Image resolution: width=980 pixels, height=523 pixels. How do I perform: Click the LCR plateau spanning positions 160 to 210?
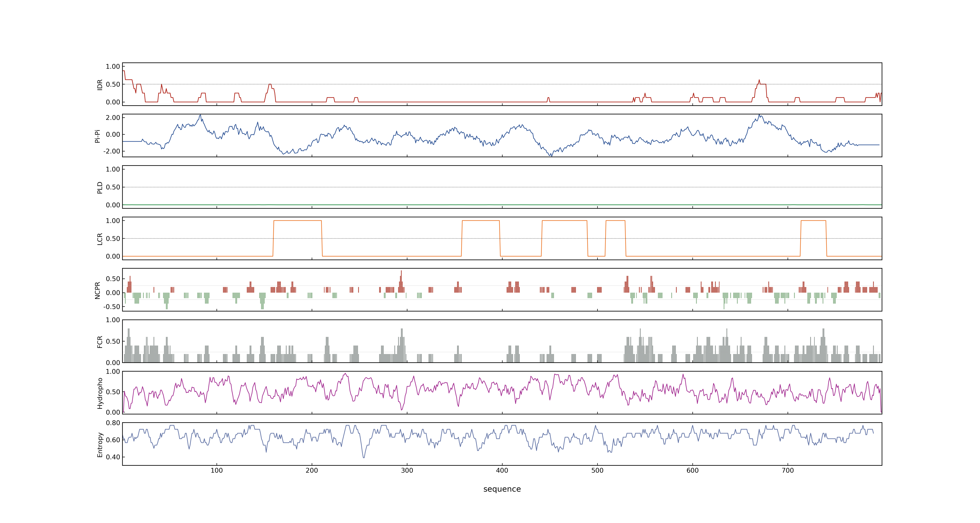(297, 221)
